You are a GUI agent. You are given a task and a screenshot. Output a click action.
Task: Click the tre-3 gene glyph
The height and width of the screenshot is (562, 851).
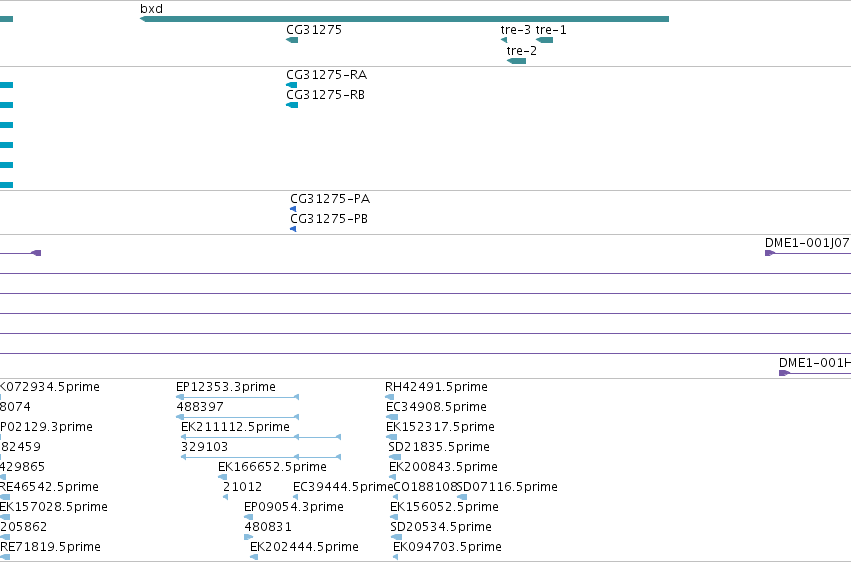point(504,40)
